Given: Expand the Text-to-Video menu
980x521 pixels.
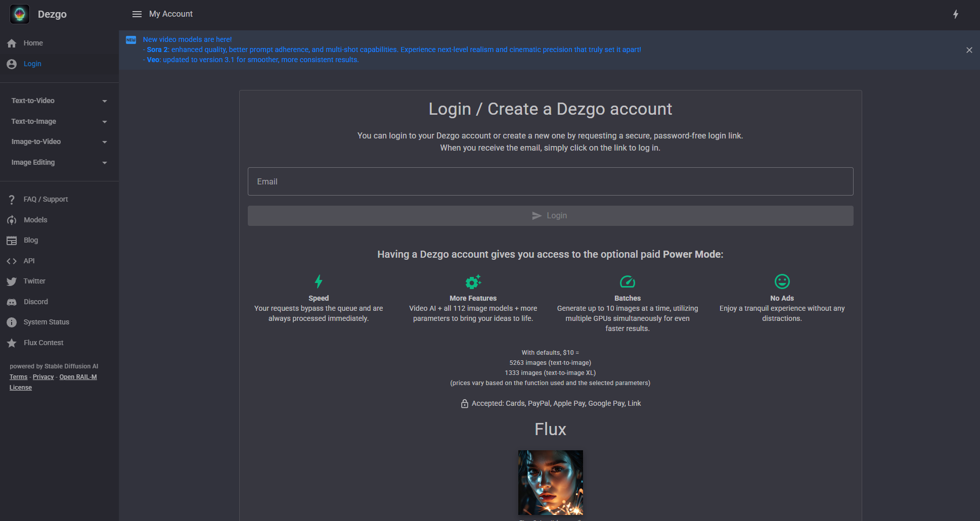Looking at the screenshot, I should click(x=59, y=101).
